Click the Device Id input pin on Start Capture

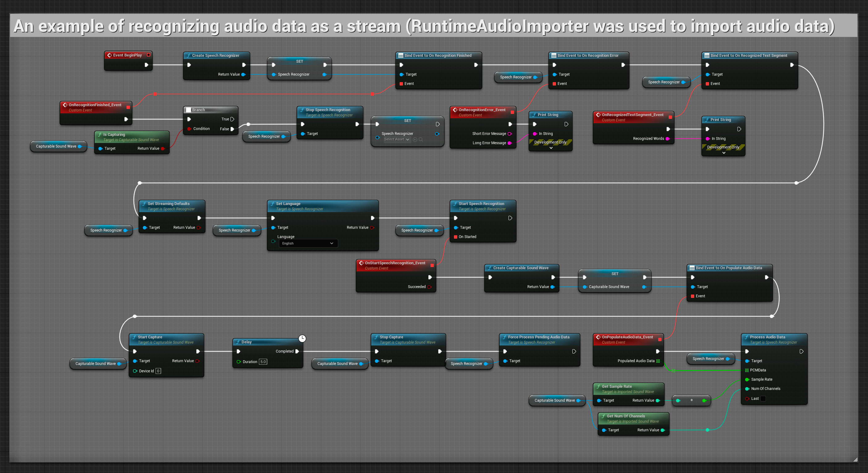click(135, 371)
